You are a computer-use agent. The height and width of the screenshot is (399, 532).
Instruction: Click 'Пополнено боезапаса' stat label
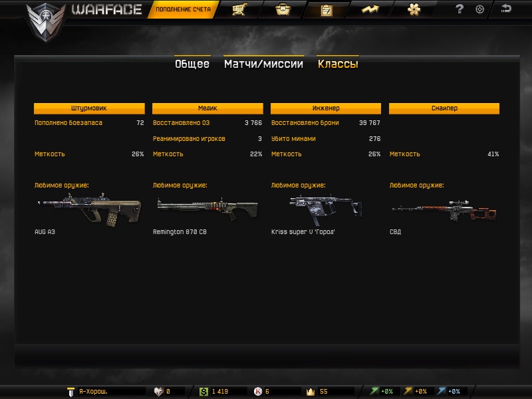pos(68,123)
